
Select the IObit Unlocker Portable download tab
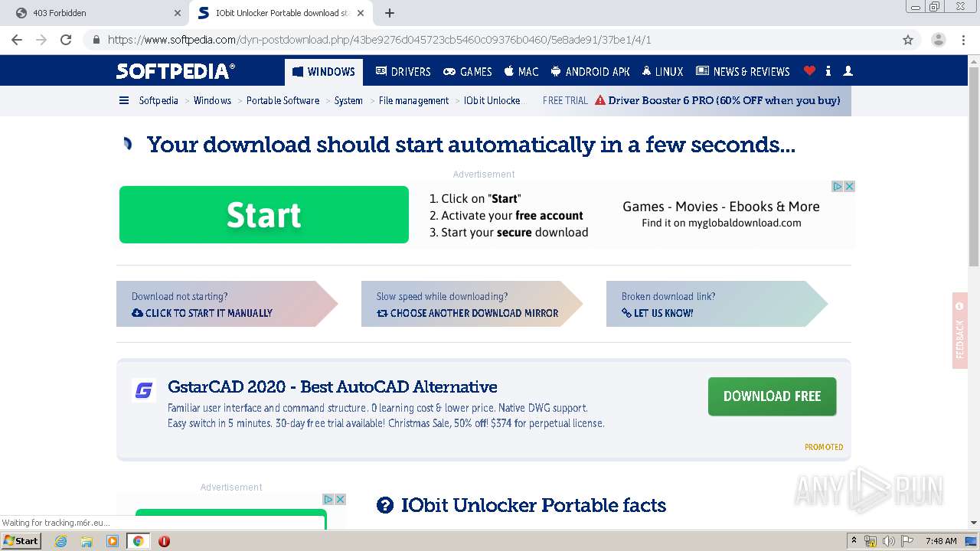point(280,13)
